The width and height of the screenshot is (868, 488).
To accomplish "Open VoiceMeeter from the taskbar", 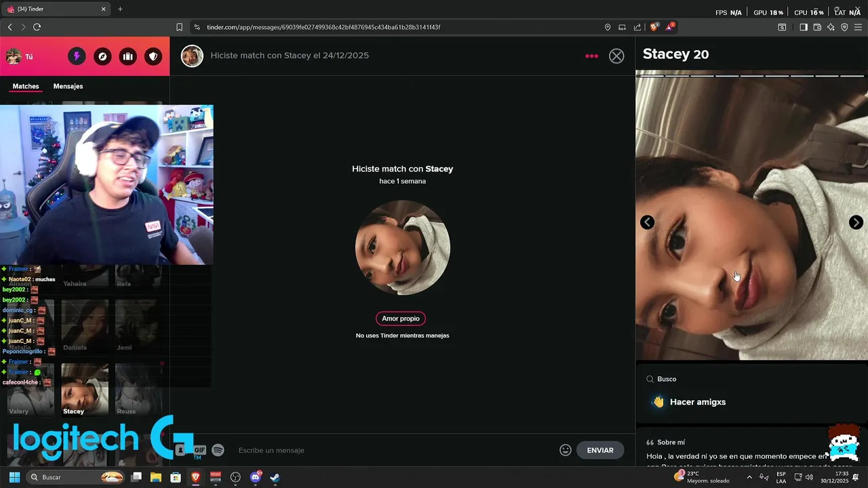I will 216,477.
